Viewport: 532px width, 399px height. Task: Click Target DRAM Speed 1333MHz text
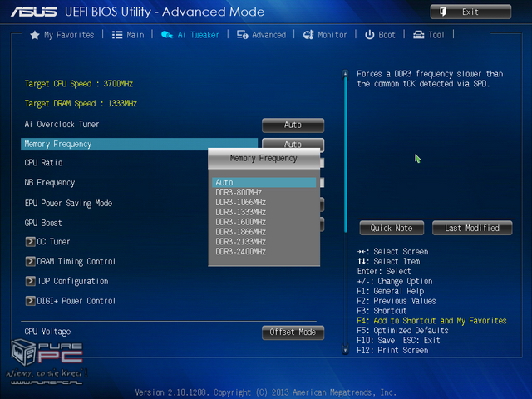pyautogui.click(x=81, y=103)
